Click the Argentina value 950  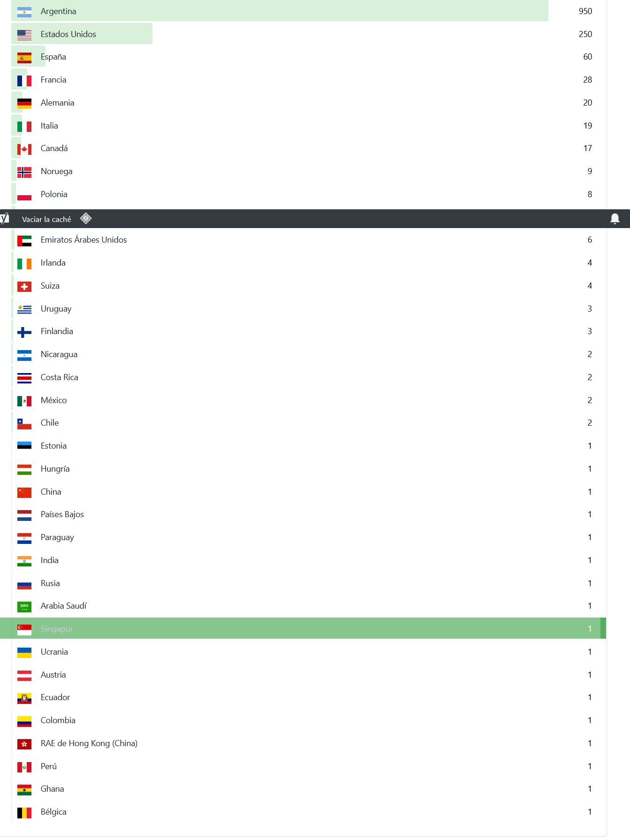coord(585,11)
